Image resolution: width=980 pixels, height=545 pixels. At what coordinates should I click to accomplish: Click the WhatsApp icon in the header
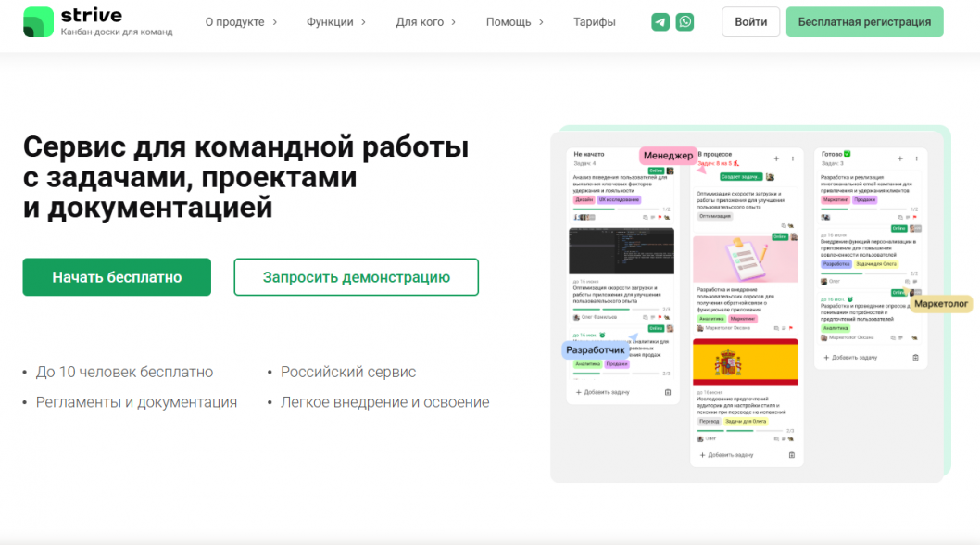(685, 20)
